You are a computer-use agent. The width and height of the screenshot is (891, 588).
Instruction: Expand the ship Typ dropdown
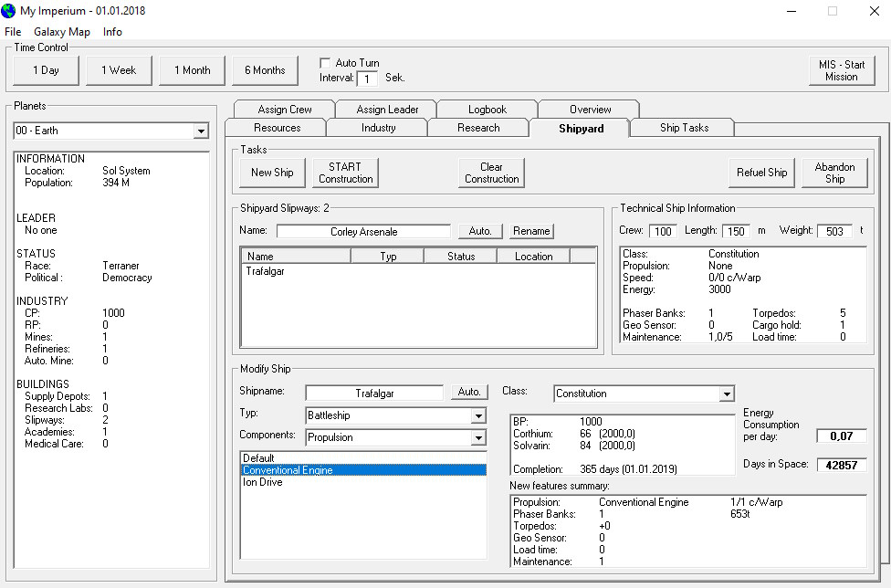(477, 416)
